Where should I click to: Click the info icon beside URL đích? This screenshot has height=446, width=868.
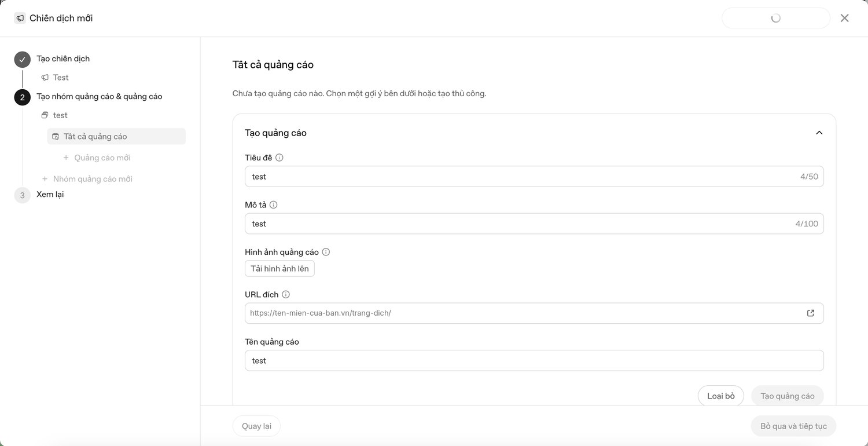[286, 295]
